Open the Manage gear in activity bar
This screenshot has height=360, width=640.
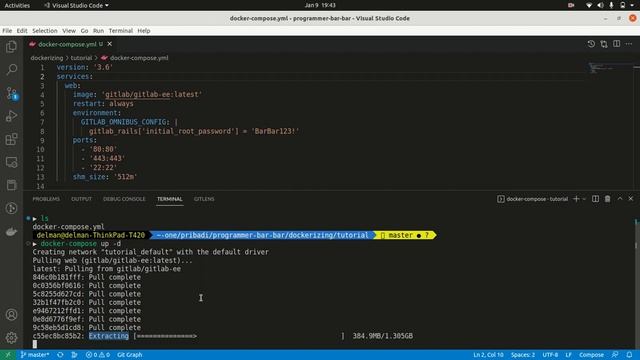tap(11, 338)
